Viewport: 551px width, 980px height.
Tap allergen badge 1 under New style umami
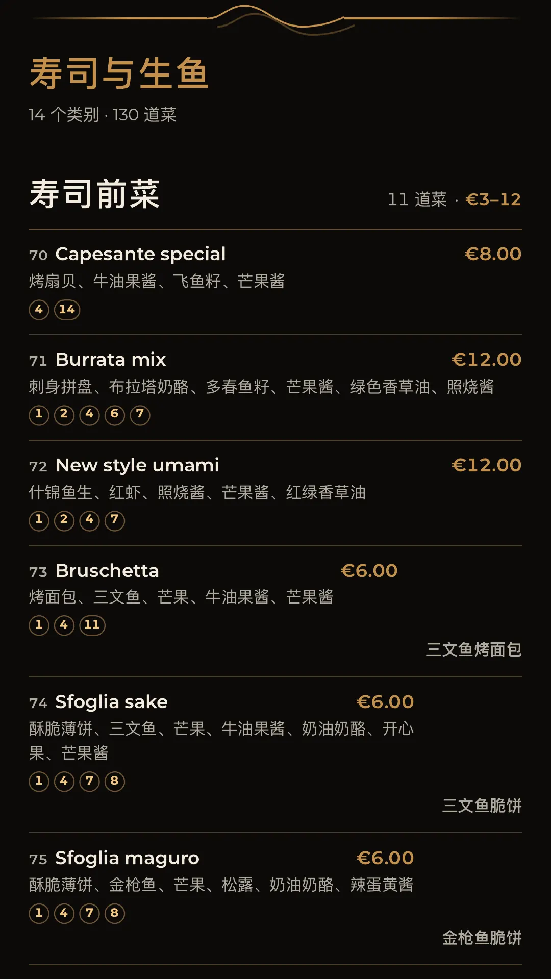(39, 520)
